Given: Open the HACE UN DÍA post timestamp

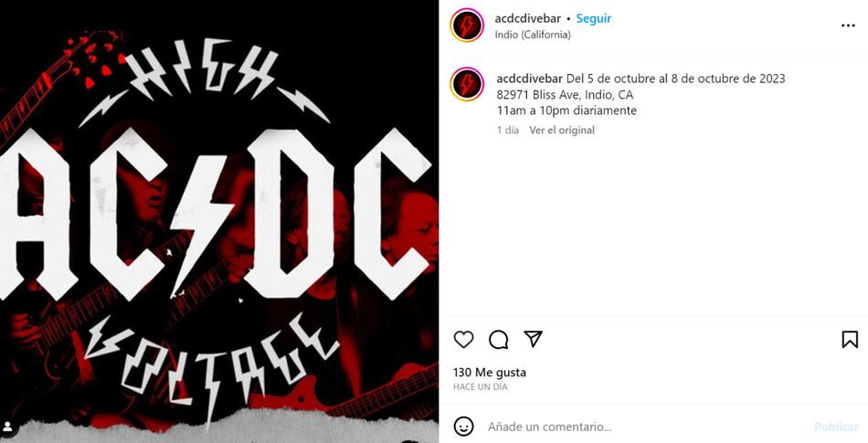Looking at the screenshot, I should [x=480, y=386].
